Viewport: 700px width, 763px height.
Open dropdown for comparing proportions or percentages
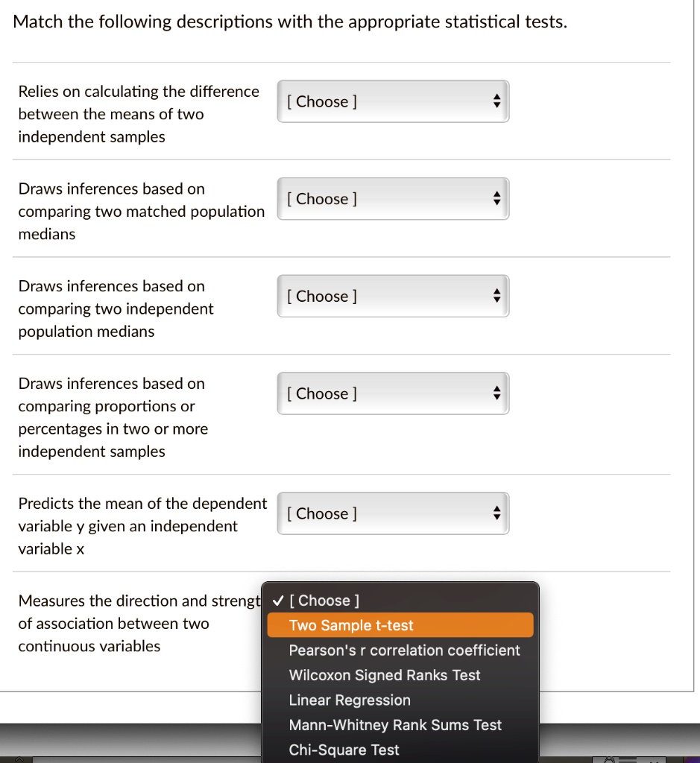(393, 394)
